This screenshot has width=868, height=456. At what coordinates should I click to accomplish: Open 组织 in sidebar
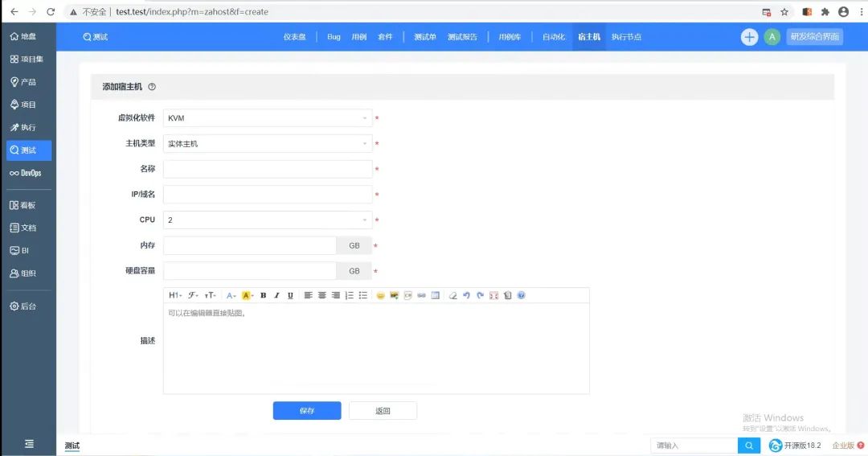(23, 273)
